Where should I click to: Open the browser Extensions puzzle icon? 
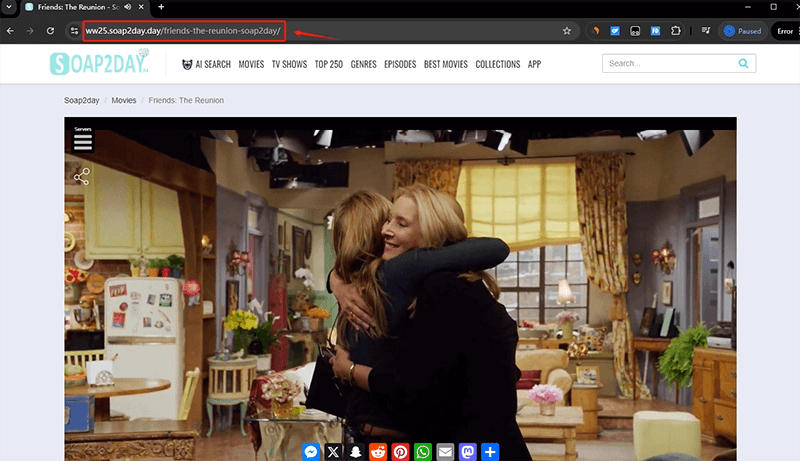pos(675,31)
